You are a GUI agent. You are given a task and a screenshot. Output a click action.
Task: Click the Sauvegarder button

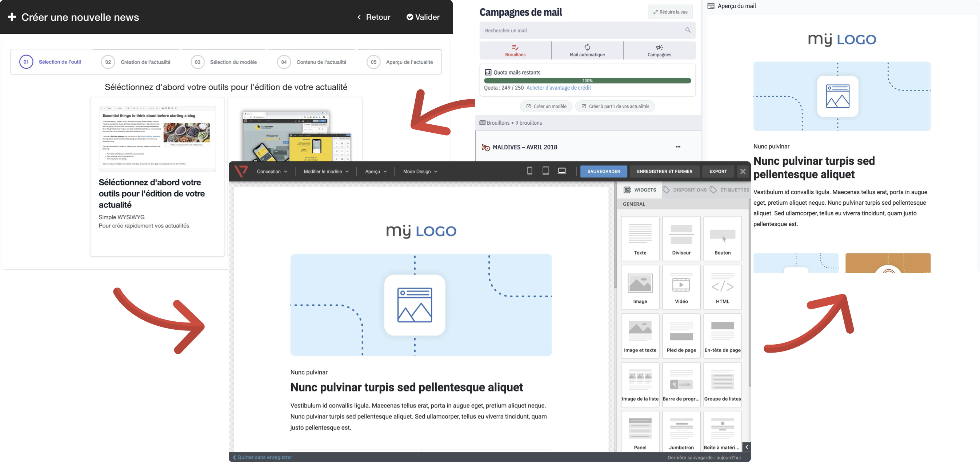point(603,172)
